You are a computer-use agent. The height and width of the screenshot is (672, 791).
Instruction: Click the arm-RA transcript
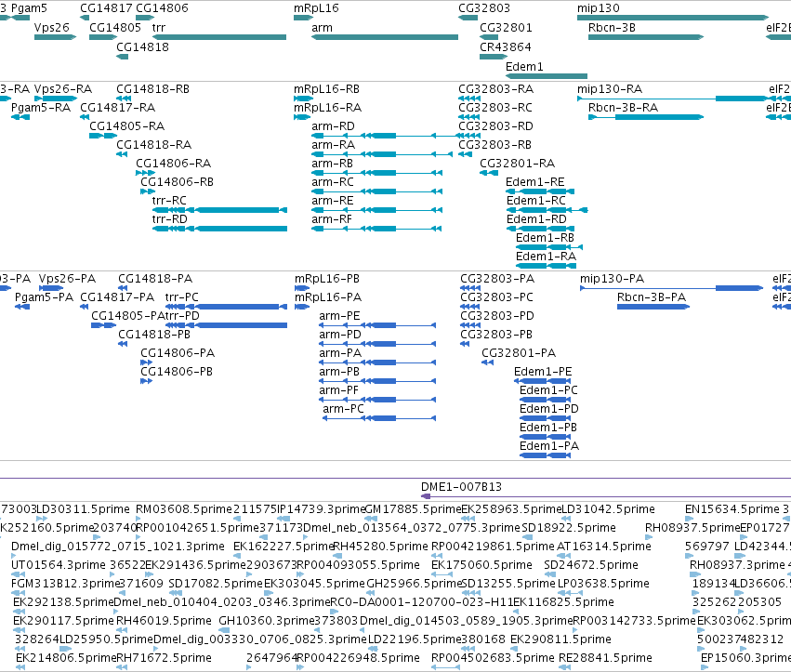pos(382,154)
